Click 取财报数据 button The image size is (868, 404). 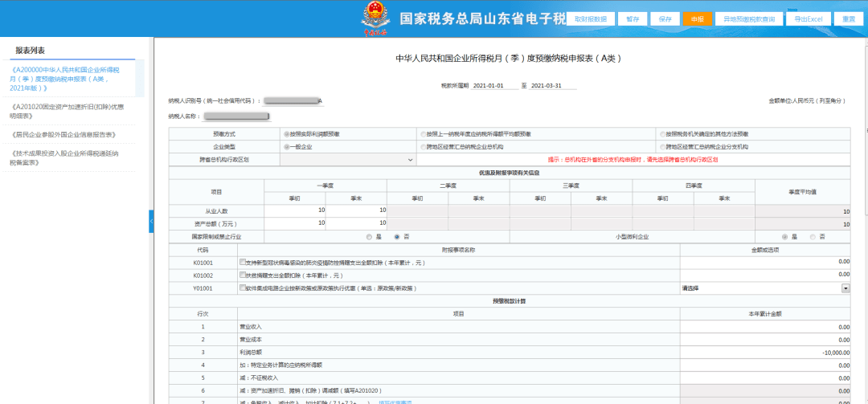[x=590, y=18]
